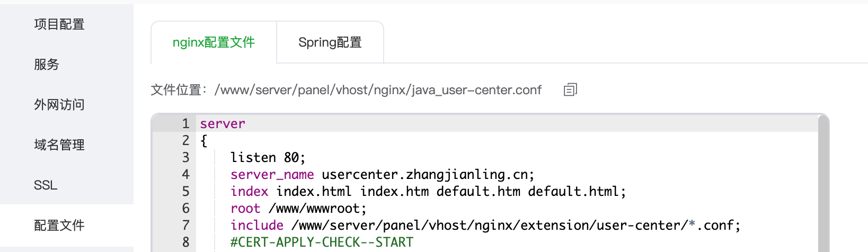Place cursor on the listen 80 line
This screenshot has width=868, height=252.
tap(268, 158)
